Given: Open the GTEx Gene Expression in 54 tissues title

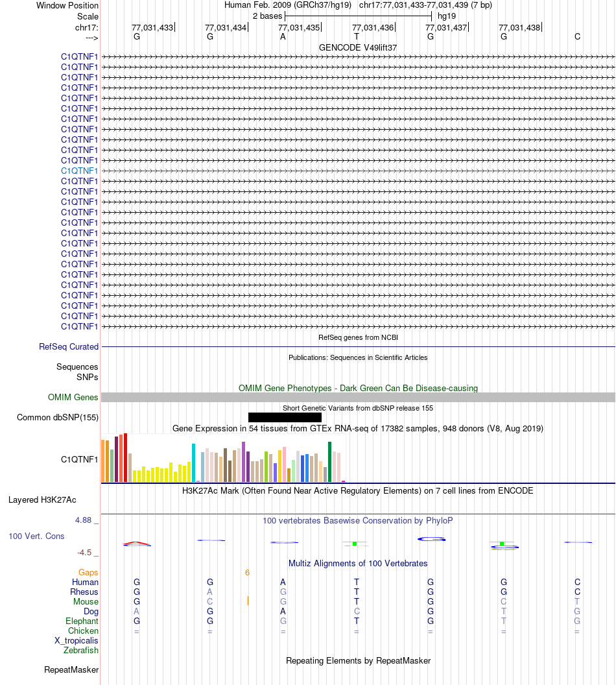Looking at the screenshot, I should pos(358,429).
